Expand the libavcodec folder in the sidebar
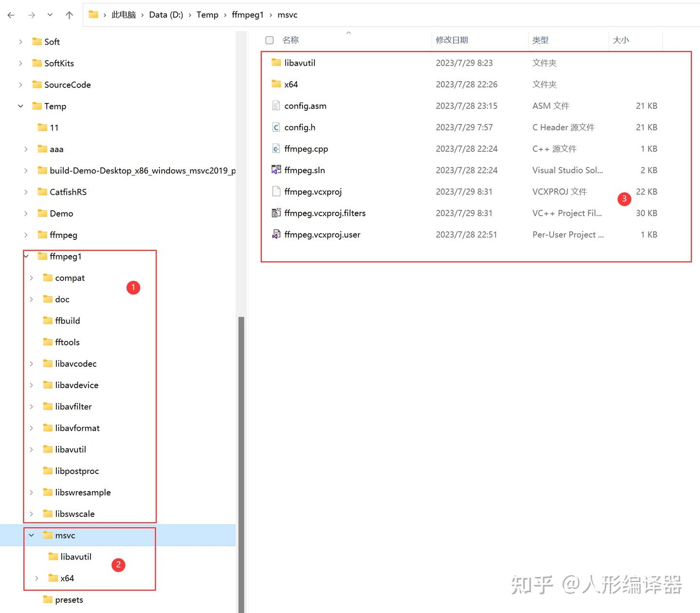Screen dimensions: 700x613 tap(32, 363)
